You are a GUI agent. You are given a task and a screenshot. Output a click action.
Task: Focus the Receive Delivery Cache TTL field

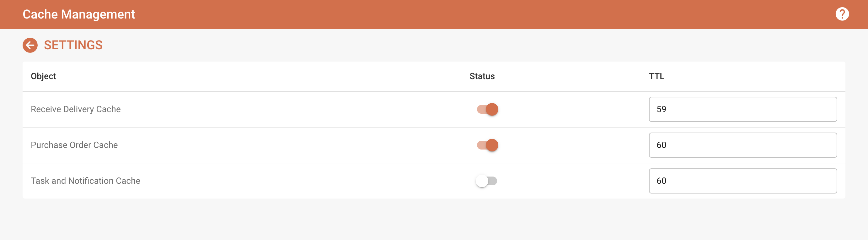coord(742,109)
